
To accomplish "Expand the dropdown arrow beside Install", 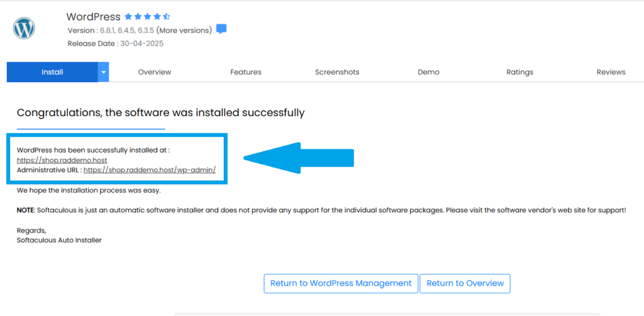I will (103, 72).
